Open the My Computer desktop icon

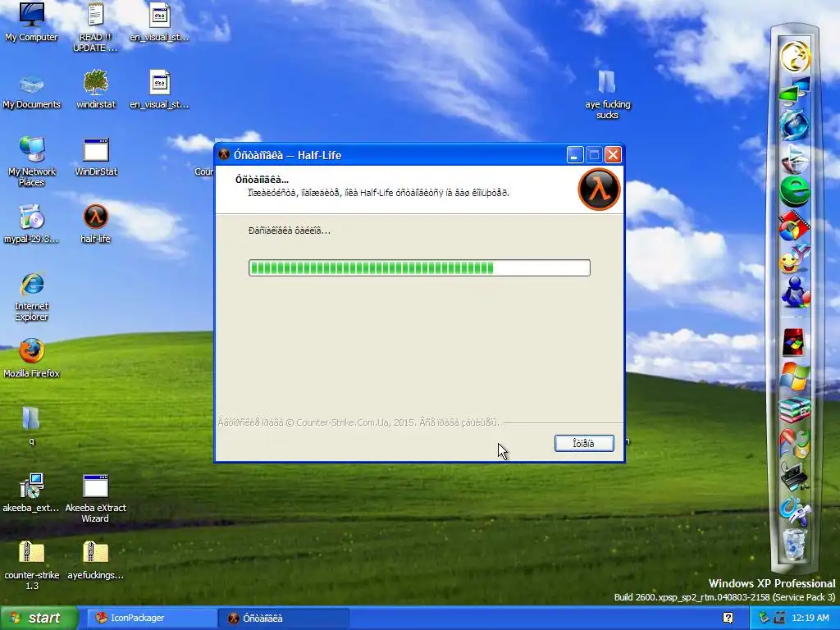(32, 21)
